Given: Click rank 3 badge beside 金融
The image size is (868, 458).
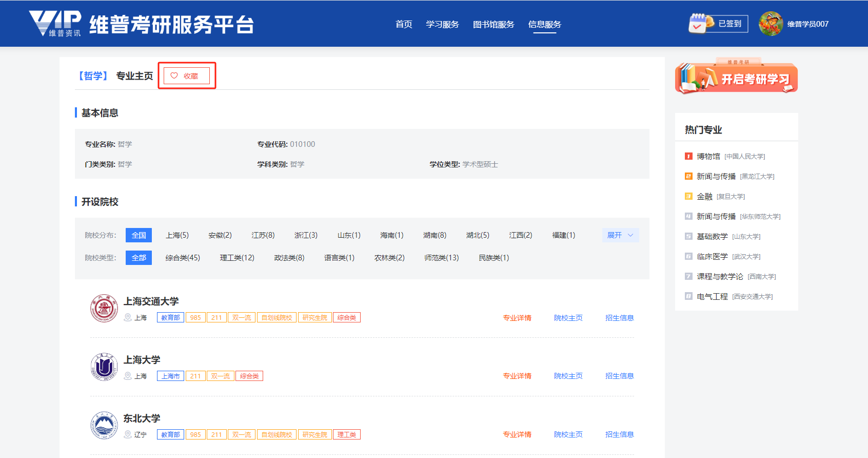Looking at the screenshot, I should (688, 196).
